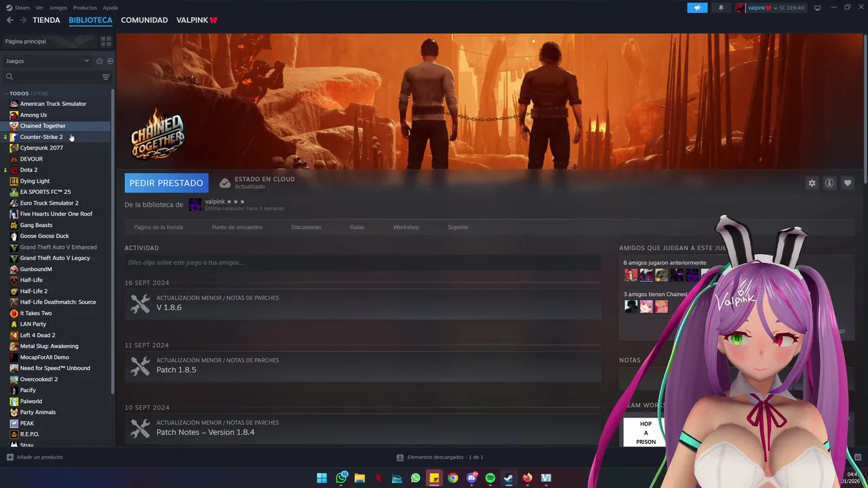This screenshot has height=488, width=868.
Task: Open Patch 1.8.5 wrench icon
Action: tap(140, 365)
